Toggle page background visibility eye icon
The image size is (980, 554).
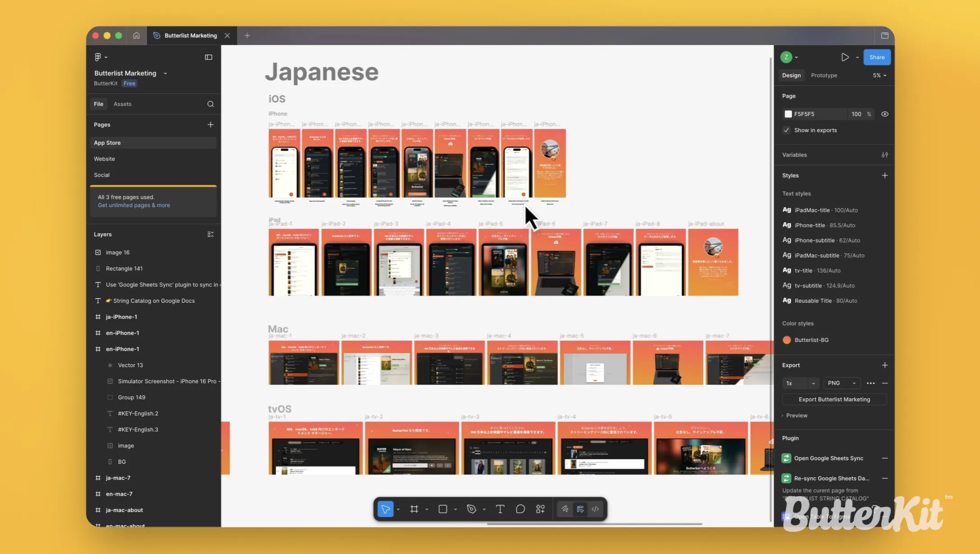pyautogui.click(x=885, y=114)
